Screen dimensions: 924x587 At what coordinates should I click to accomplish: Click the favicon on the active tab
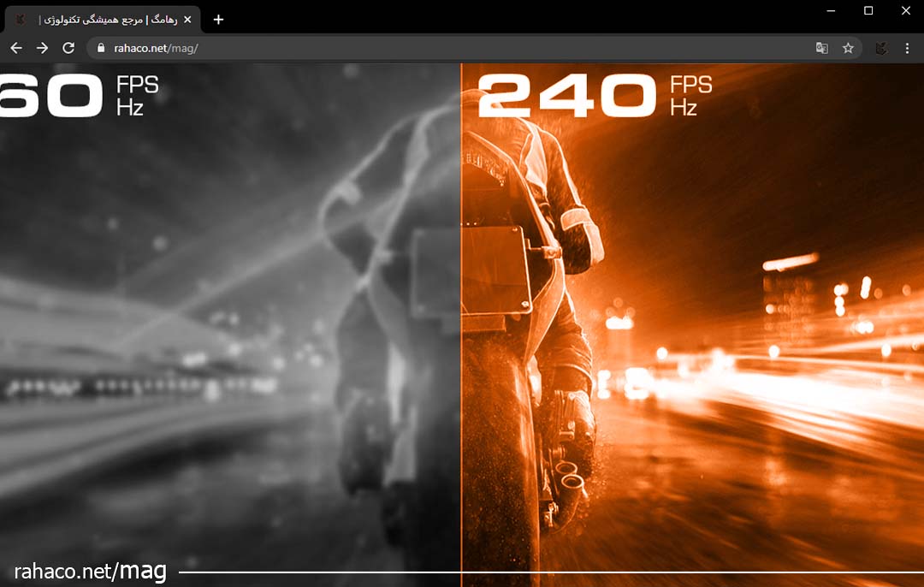[21, 19]
